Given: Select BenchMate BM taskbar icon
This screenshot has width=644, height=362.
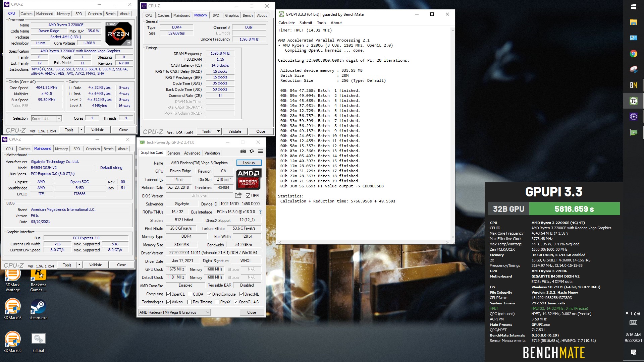Looking at the screenshot, I should pyautogui.click(x=634, y=85).
